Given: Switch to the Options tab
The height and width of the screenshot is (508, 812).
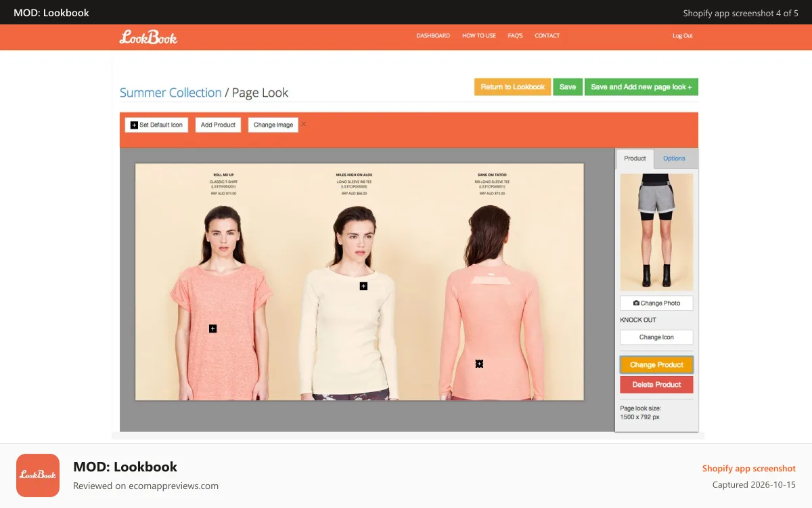Looking at the screenshot, I should [x=674, y=158].
